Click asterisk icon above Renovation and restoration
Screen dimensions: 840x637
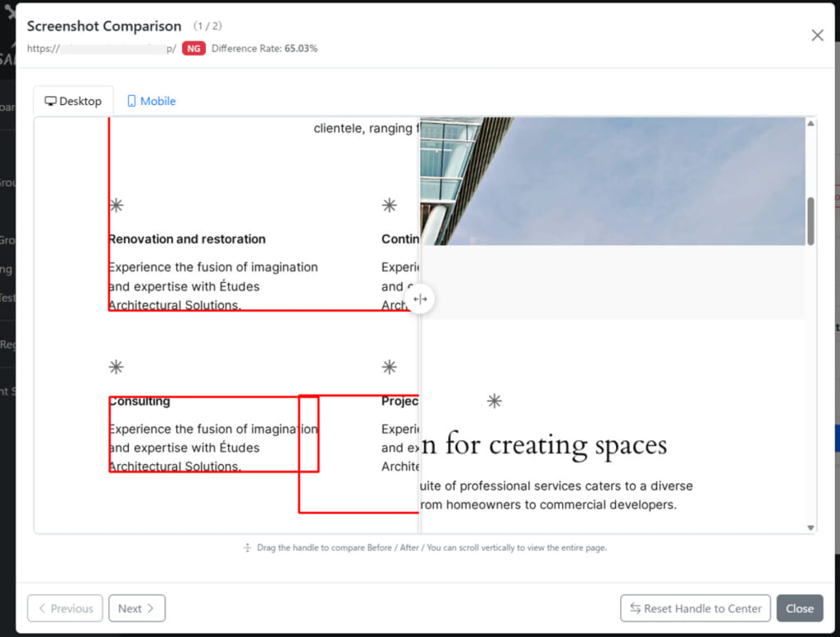116,205
